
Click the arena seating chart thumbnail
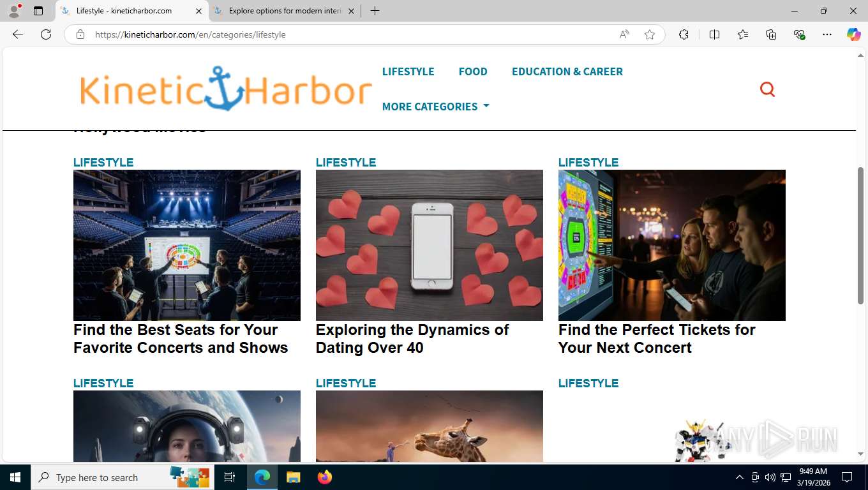point(187,245)
